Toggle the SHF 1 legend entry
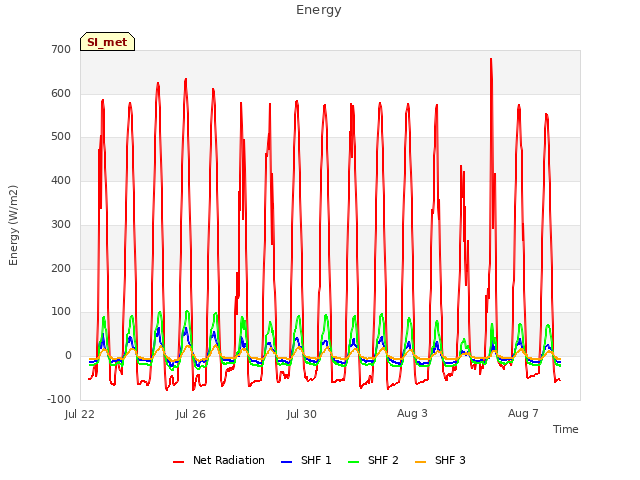 pos(306,460)
